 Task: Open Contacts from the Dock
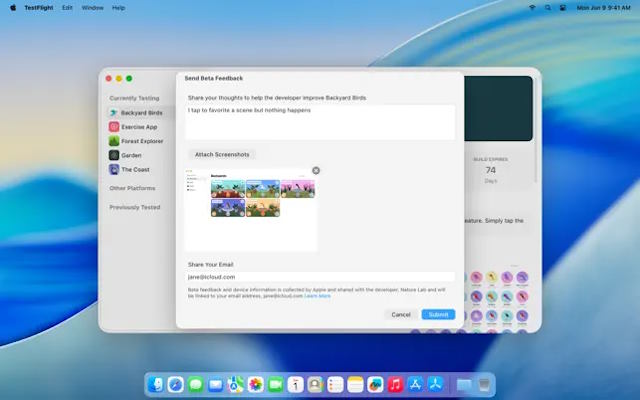(316, 384)
